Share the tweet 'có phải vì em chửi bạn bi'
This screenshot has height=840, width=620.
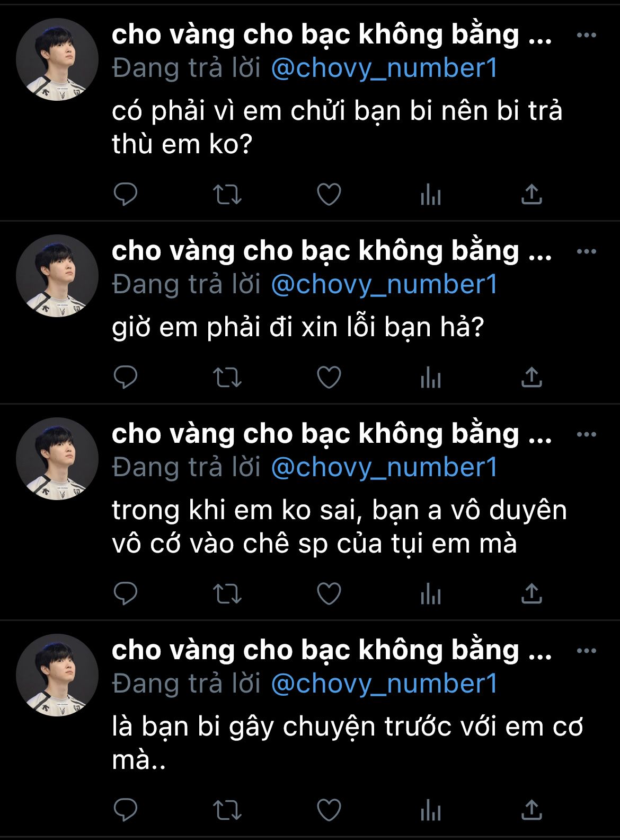click(532, 194)
